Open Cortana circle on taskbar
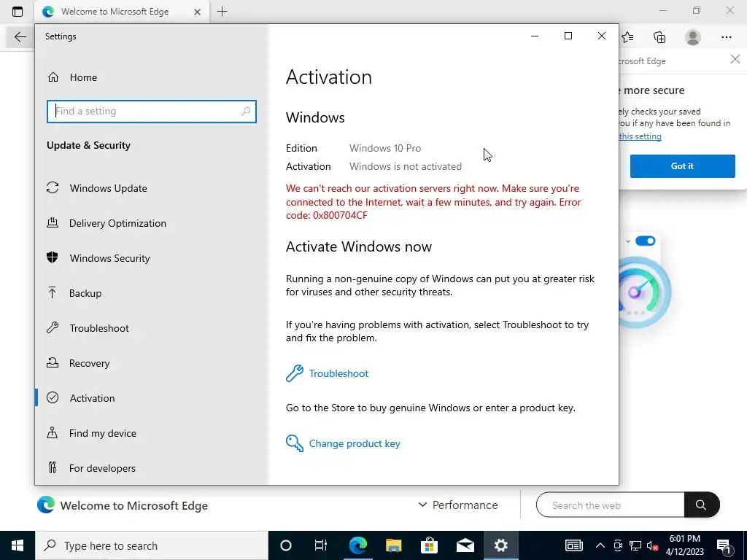Screen dimensions: 747x560 point(286,545)
